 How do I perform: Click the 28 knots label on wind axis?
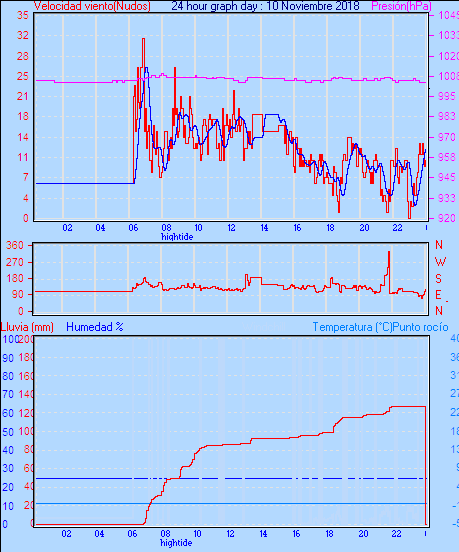[23, 56]
